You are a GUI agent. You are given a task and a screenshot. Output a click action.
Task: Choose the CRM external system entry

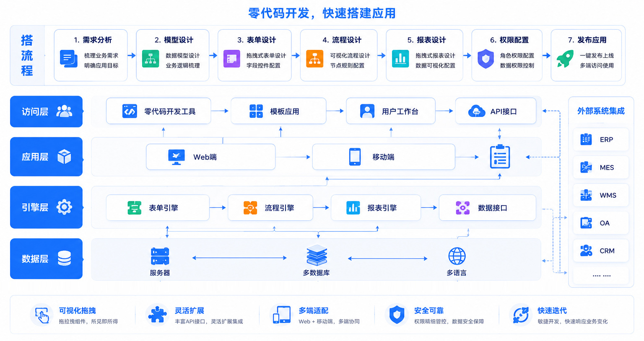(601, 251)
